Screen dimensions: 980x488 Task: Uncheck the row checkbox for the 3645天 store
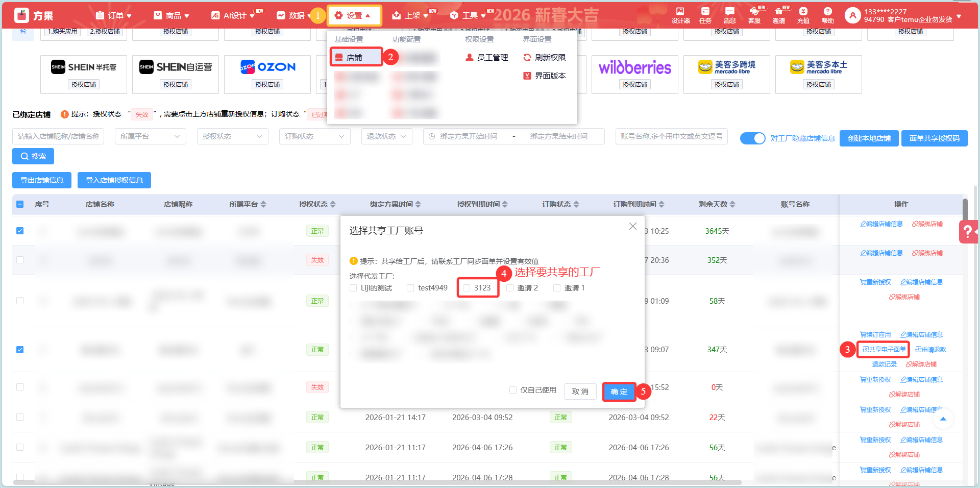(x=20, y=231)
